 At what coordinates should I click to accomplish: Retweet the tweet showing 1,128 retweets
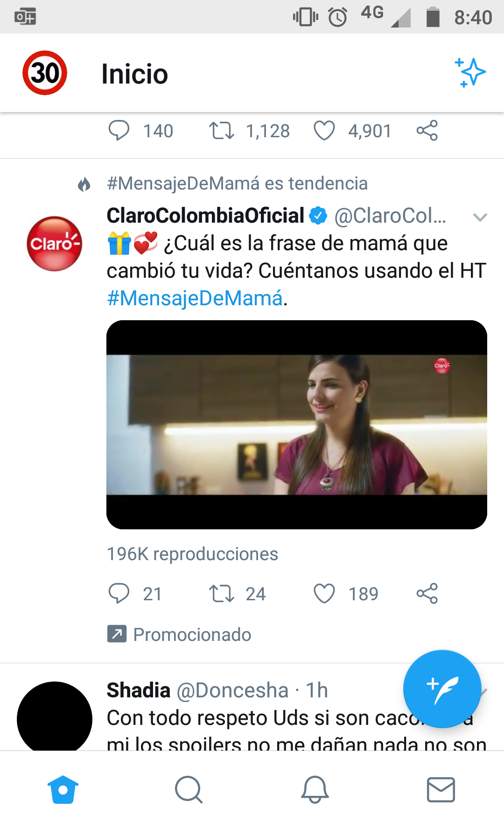coord(221,131)
